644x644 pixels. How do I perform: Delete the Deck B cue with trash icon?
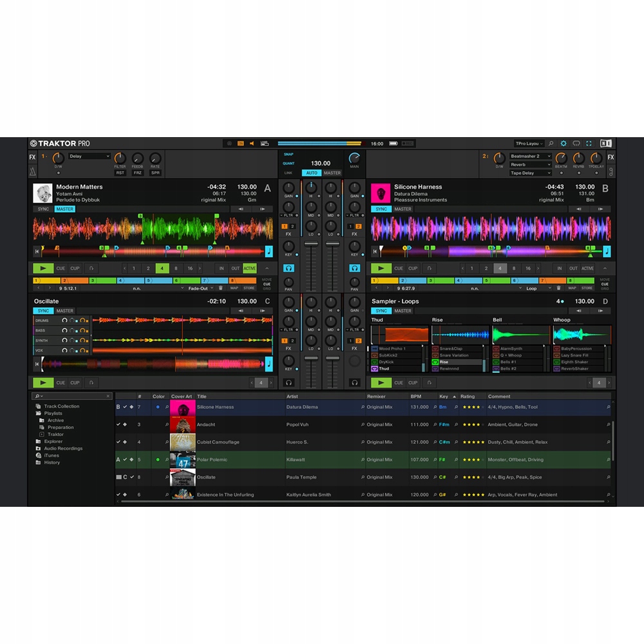(558, 289)
